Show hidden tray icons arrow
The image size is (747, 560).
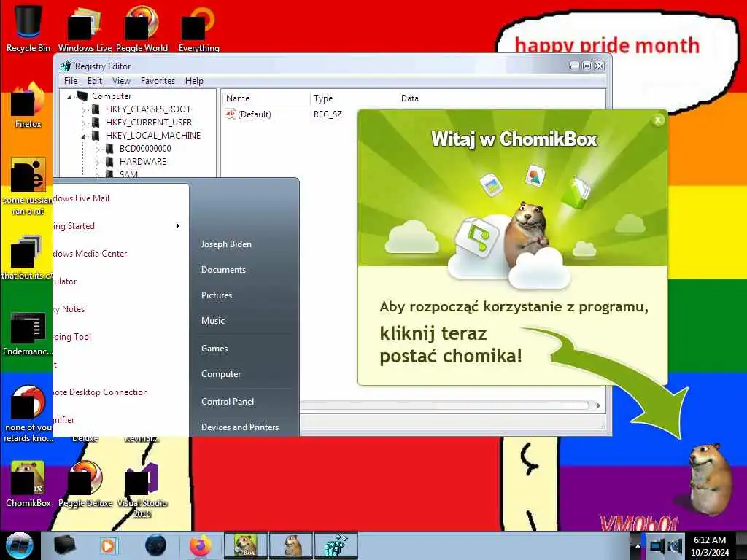(x=638, y=546)
